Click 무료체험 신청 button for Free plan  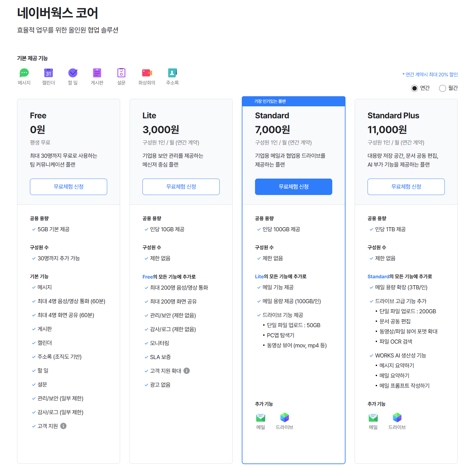68,187
